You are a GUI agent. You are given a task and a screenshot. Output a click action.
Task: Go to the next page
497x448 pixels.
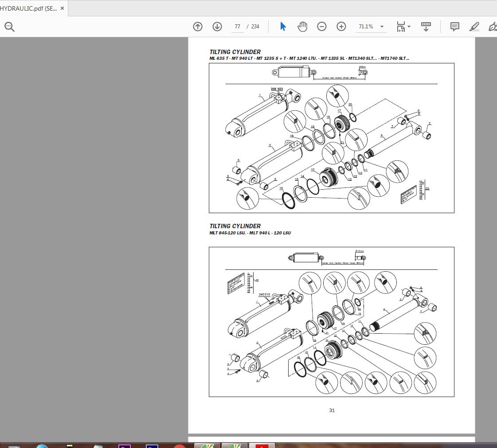point(217,27)
